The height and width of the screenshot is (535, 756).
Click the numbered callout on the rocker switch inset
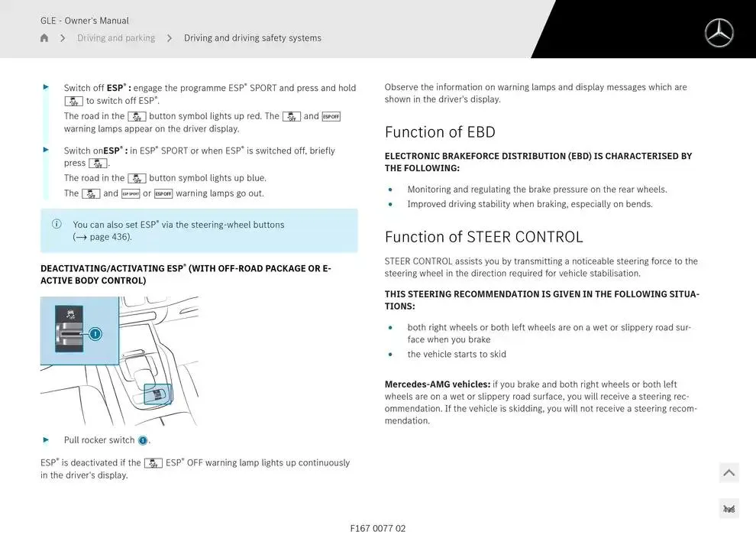point(95,333)
